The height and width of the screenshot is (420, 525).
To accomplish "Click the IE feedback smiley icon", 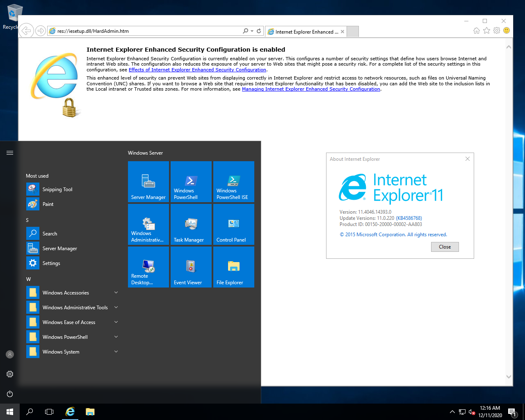I will click(507, 30).
